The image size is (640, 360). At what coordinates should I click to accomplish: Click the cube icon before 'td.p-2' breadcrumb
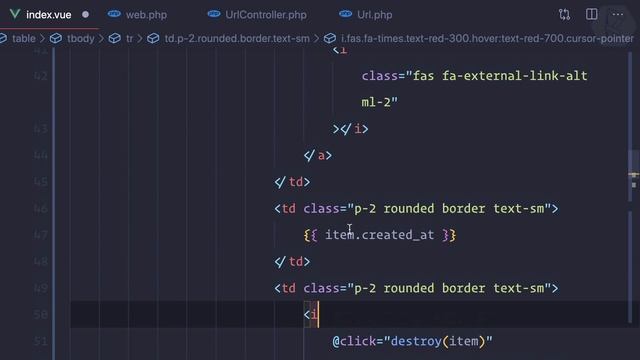point(153,39)
